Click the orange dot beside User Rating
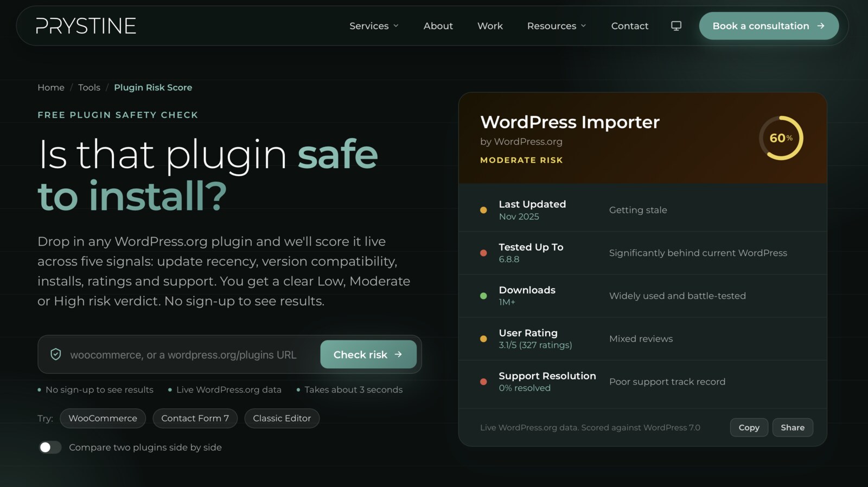This screenshot has height=487, width=868. coord(483,338)
